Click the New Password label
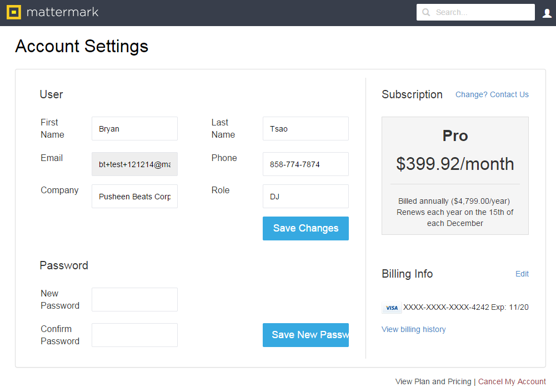This screenshot has height=392, width=556. [60, 299]
